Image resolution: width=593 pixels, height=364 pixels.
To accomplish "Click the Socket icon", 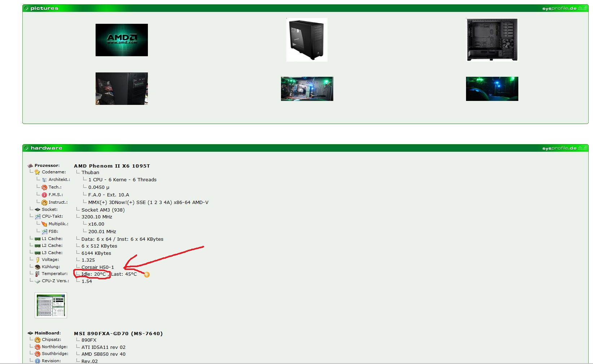I will tap(38, 209).
